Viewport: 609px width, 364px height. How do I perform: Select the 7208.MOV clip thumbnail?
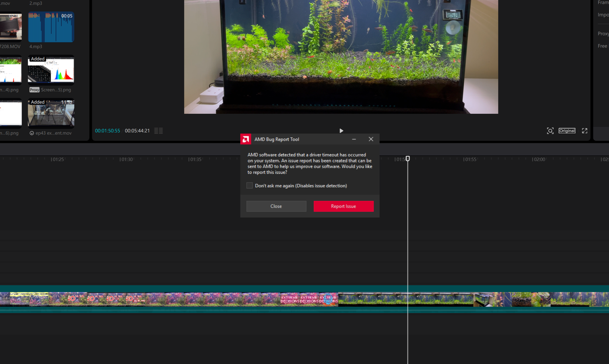(10, 27)
